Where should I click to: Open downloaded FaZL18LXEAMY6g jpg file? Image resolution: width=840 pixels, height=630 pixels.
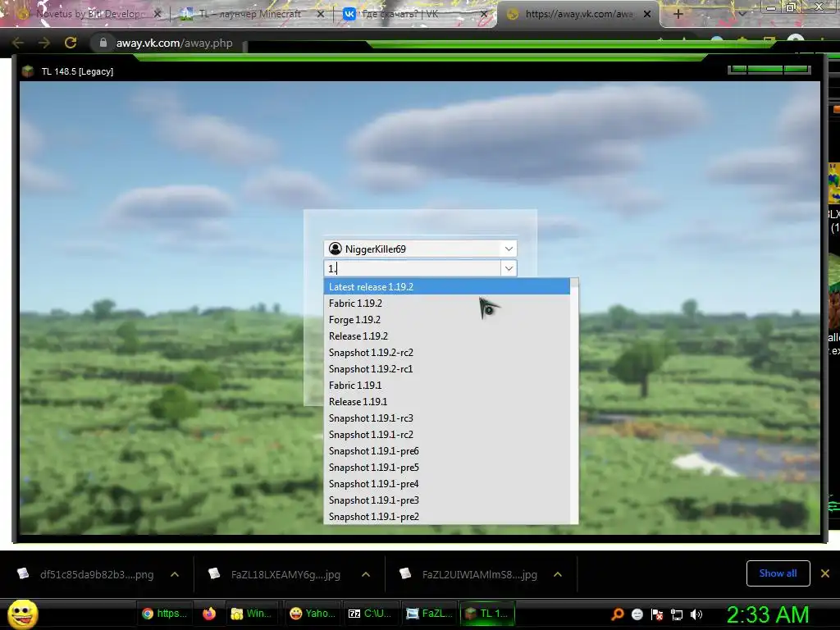276,574
